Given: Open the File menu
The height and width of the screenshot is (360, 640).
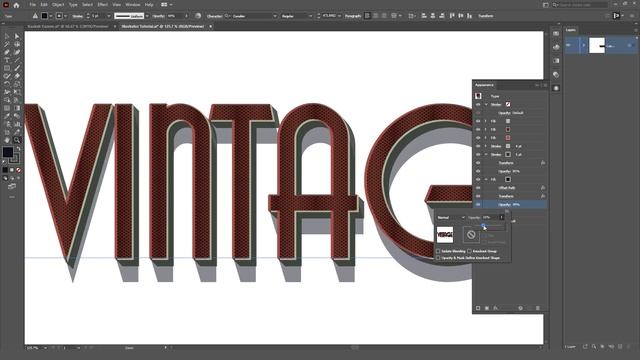Looking at the screenshot, I should coord(32,5).
